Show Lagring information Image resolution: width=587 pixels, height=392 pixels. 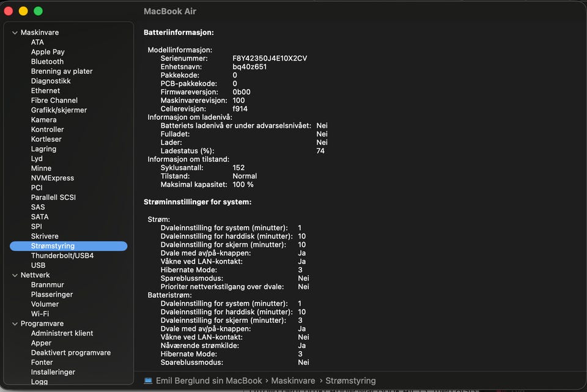coord(43,149)
